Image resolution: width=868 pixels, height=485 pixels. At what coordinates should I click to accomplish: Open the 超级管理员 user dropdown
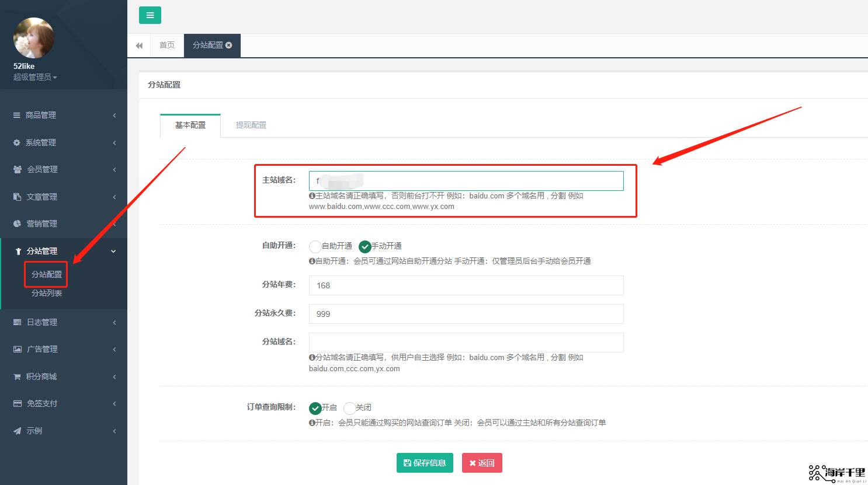pyautogui.click(x=35, y=77)
